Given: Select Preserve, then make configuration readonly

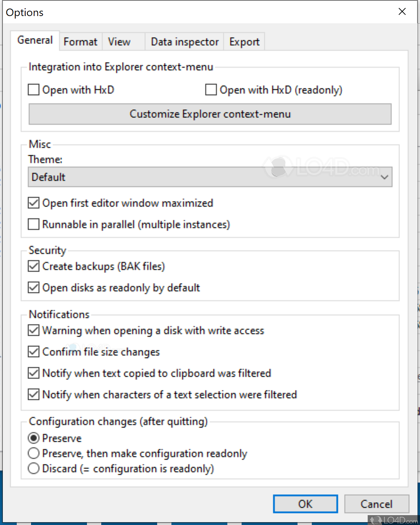Looking at the screenshot, I should 34,453.
